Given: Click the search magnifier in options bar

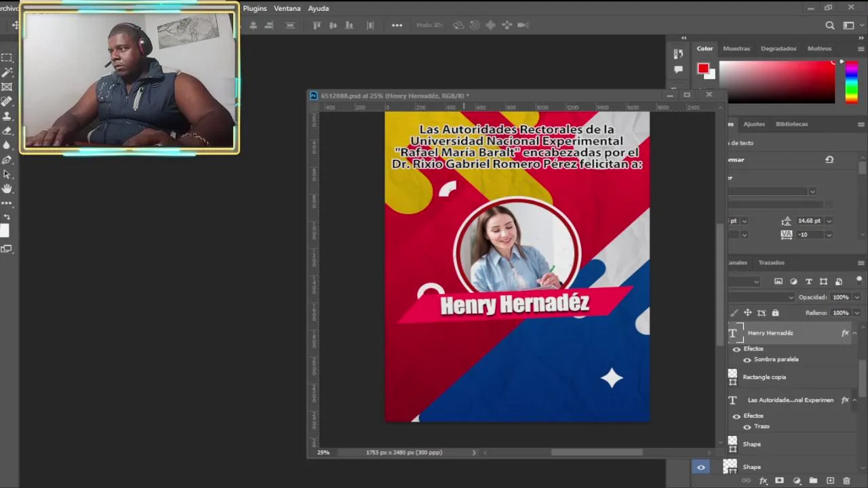Looking at the screenshot, I should (x=830, y=25).
